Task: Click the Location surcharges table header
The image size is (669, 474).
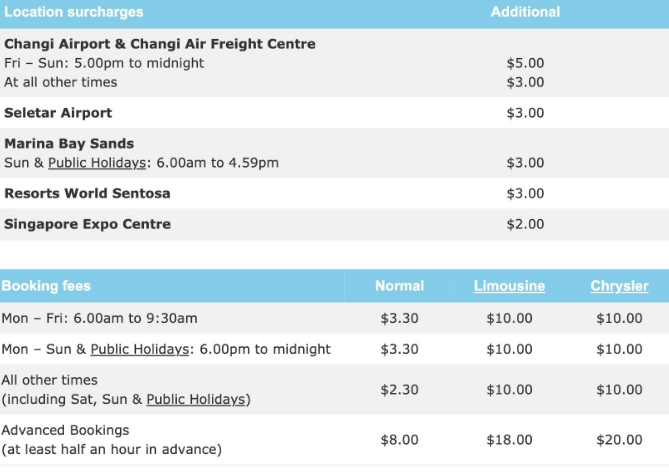Action: click(72, 12)
